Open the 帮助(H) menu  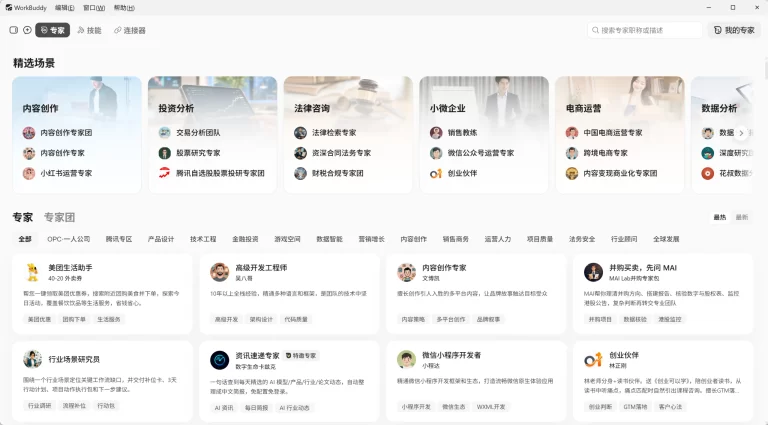pyautogui.click(x=124, y=7)
